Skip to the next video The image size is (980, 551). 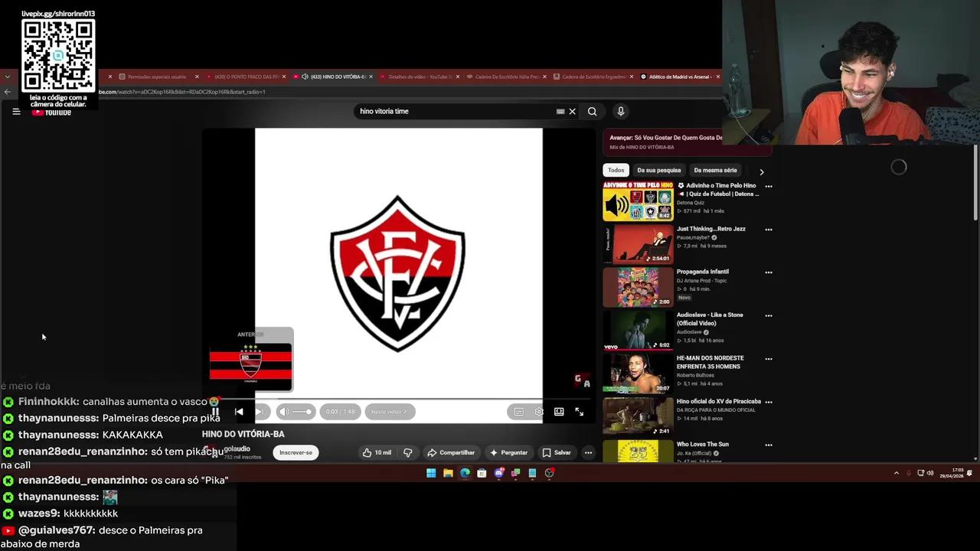tap(259, 412)
